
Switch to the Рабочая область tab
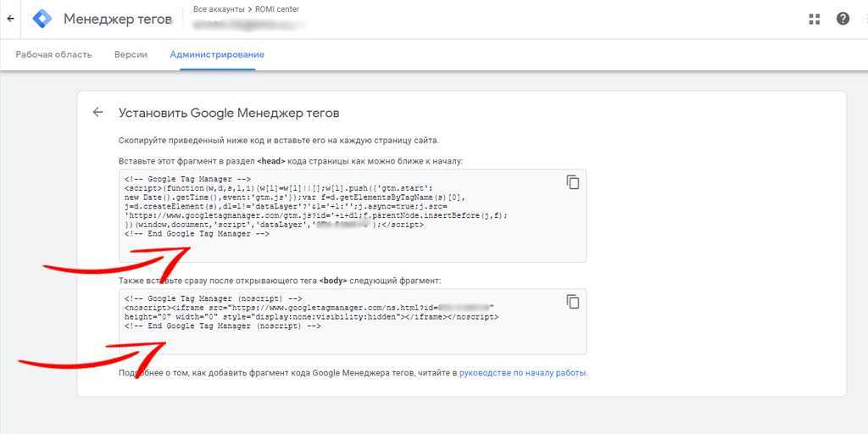coord(53,55)
